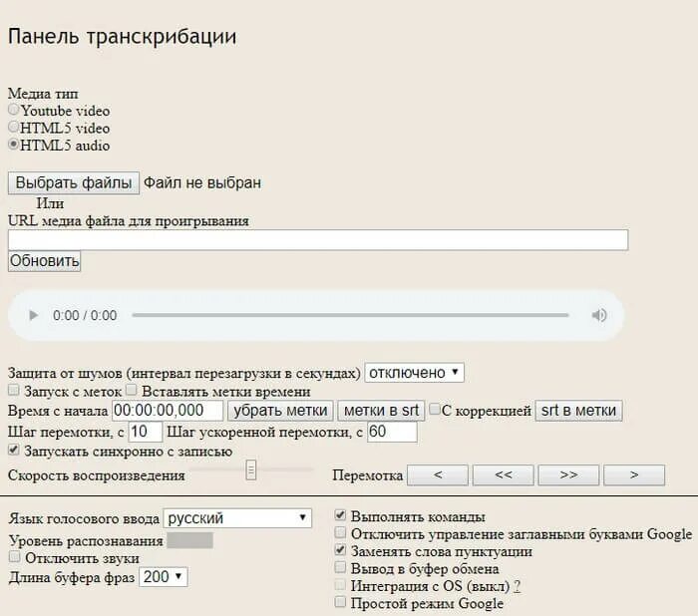Select Youtube video media type
Image resolution: width=698 pixels, height=616 pixels.
(x=14, y=110)
